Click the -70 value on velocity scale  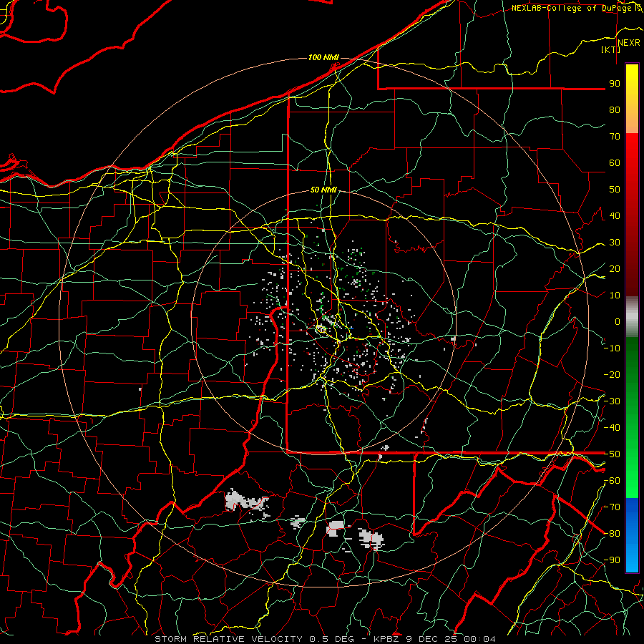612,507
